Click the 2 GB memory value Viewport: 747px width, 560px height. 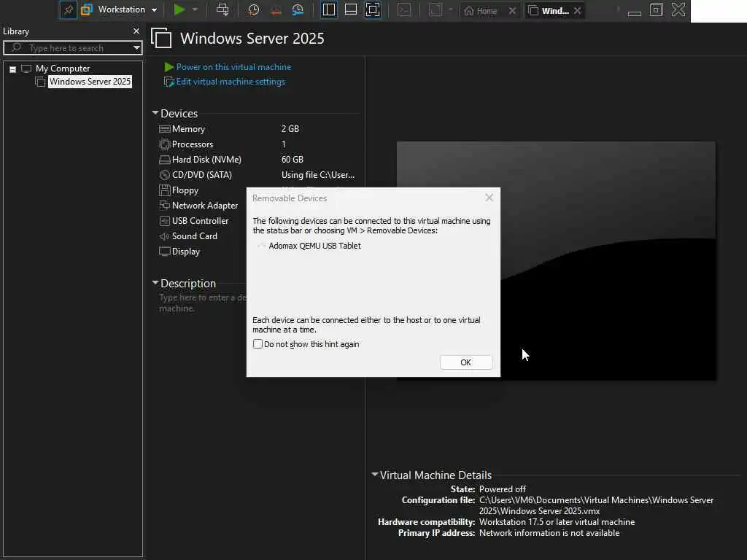[290, 129]
